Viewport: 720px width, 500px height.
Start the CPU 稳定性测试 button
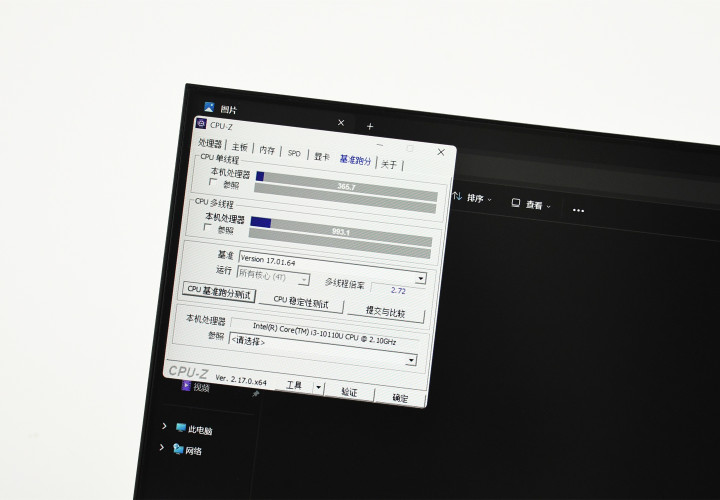click(301, 302)
